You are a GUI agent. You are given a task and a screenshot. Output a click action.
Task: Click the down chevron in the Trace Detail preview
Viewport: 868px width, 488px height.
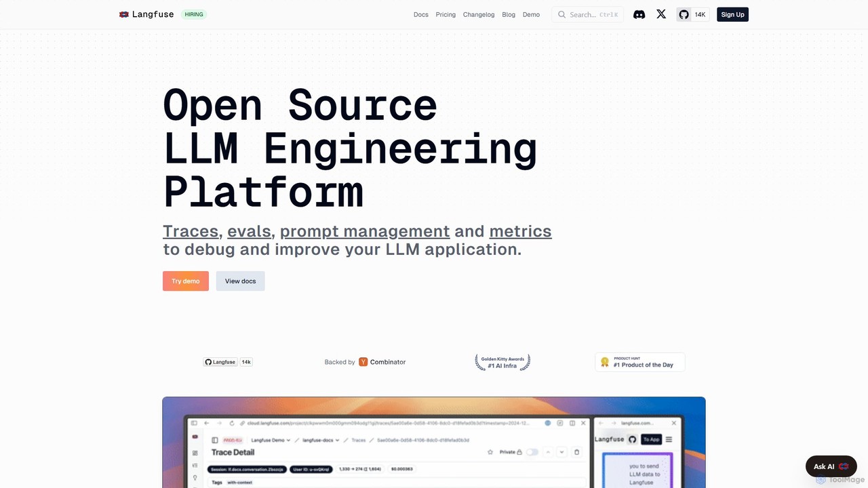click(x=561, y=452)
